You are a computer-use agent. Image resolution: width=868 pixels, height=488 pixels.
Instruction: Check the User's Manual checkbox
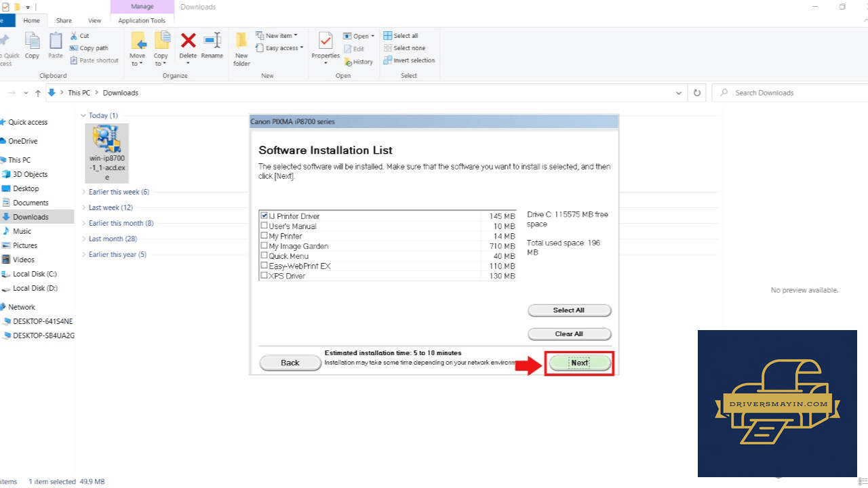pyautogui.click(x=264, y=226)
